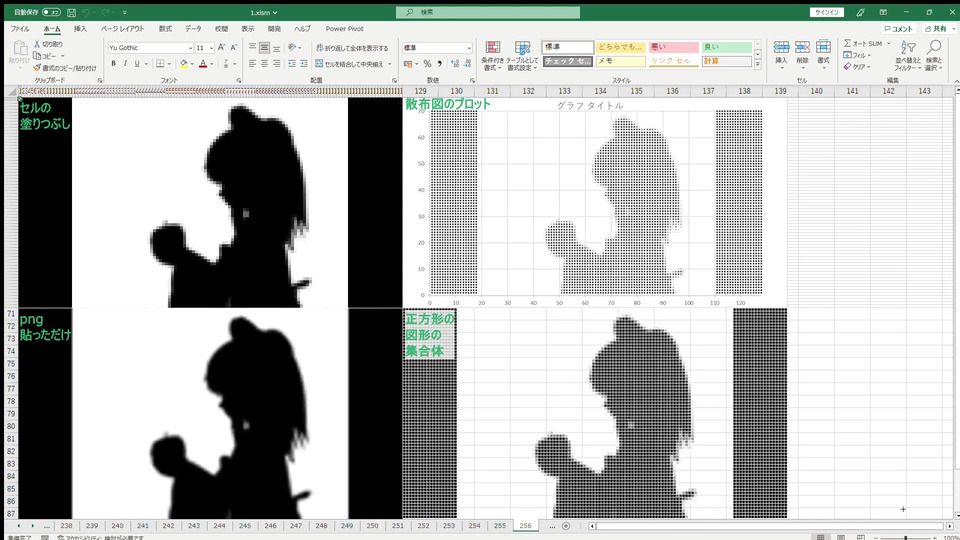Align text to the left
Viewport: 960px width, 540px height.
(252, 64)
